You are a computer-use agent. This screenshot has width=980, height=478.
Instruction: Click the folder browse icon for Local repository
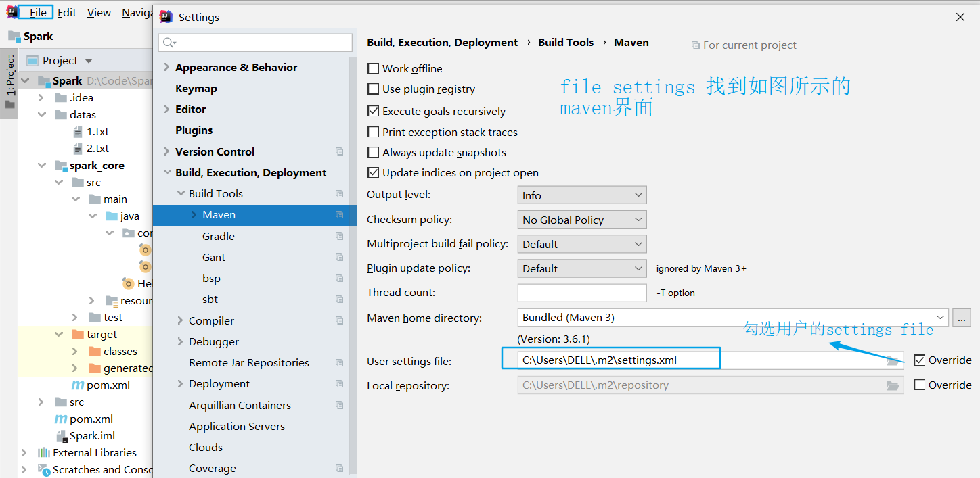pos(893,385)
